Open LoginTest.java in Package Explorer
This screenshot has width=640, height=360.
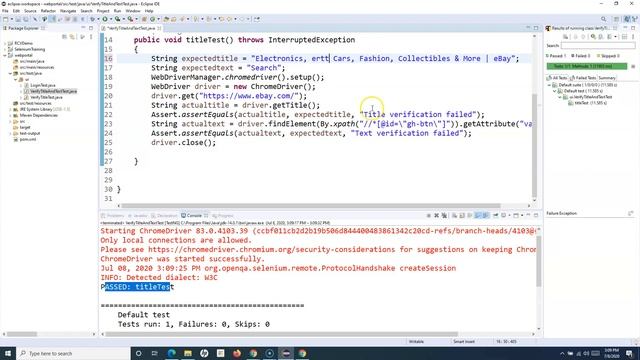point(42,85)
